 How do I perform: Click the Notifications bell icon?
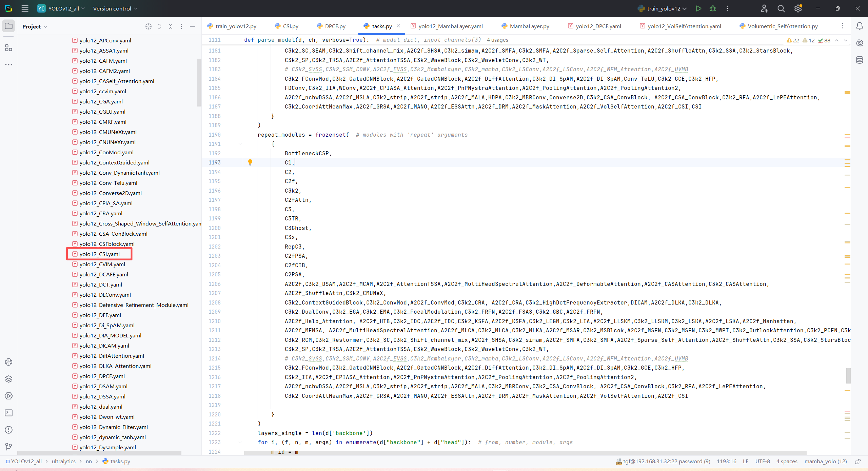pos(860,26)
